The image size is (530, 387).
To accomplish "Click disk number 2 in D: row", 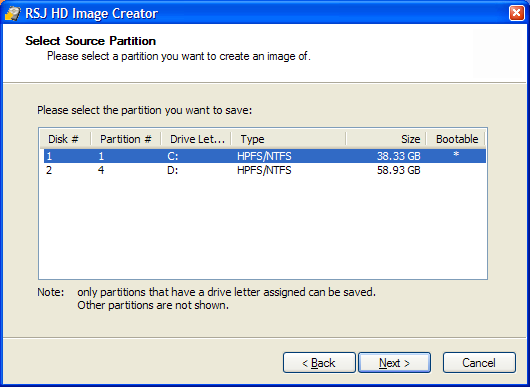I will pos(49,170).
